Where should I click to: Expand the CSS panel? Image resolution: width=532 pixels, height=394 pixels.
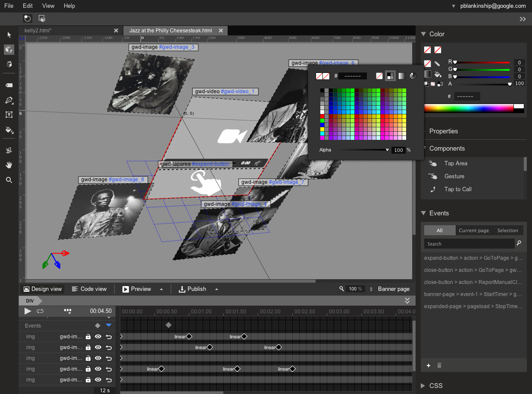(x=435, y=386)
